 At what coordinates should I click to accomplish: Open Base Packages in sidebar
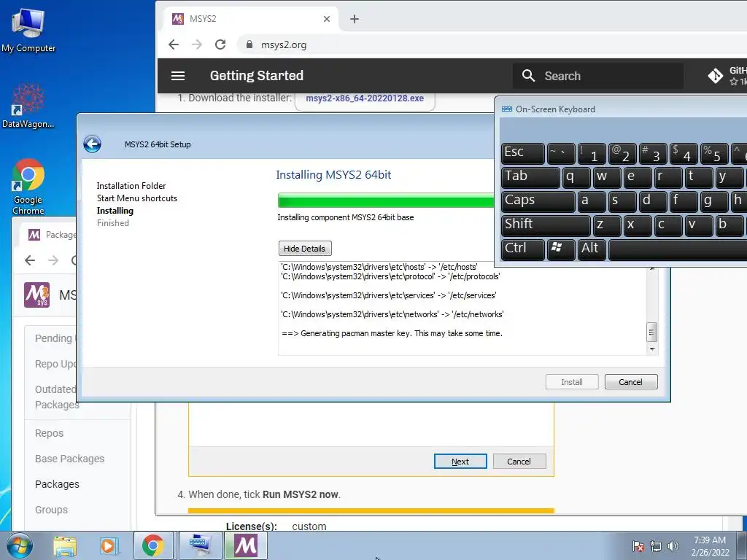click(x=69, y=459)
